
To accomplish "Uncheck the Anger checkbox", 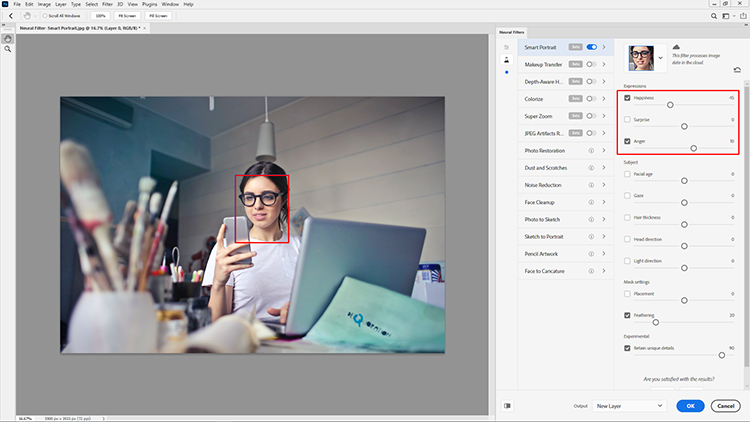I will (x=627, y=141).
